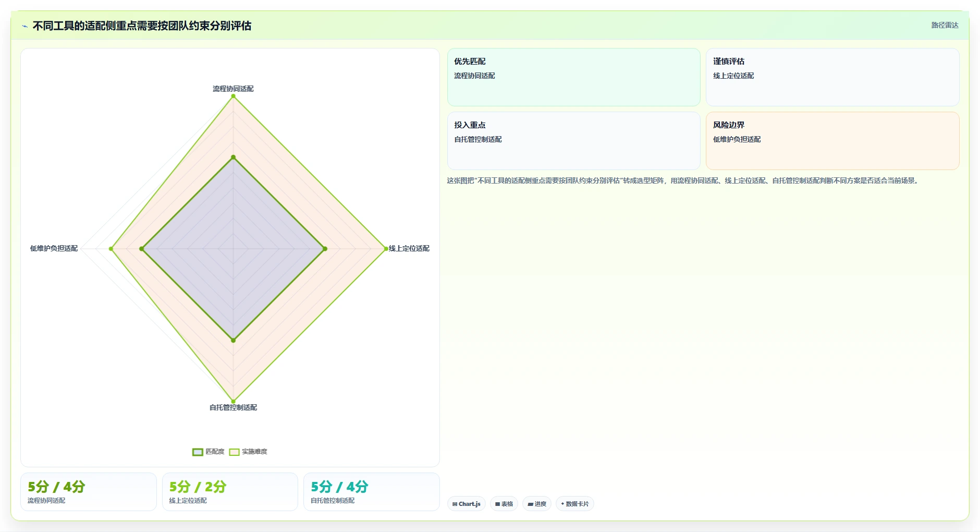Open the 优先匹配 card
Image resolution: width=980 pixels, height=532 pixels.
click(573, 77)
